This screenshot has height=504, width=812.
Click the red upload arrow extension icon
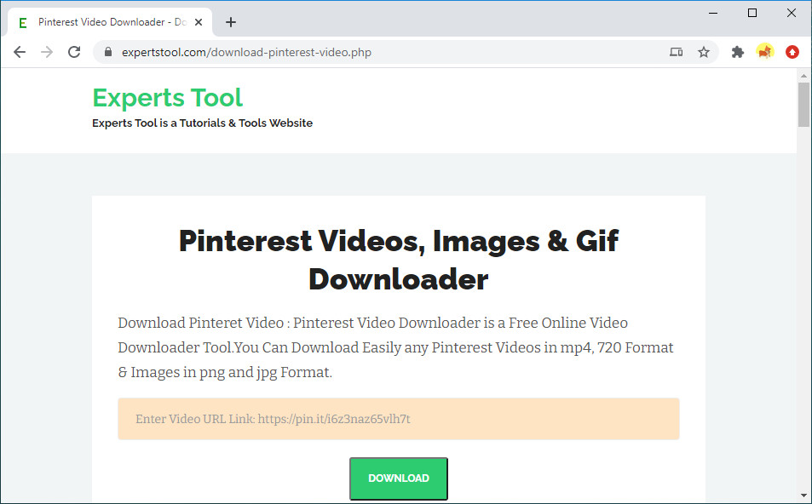coord(792,52)
